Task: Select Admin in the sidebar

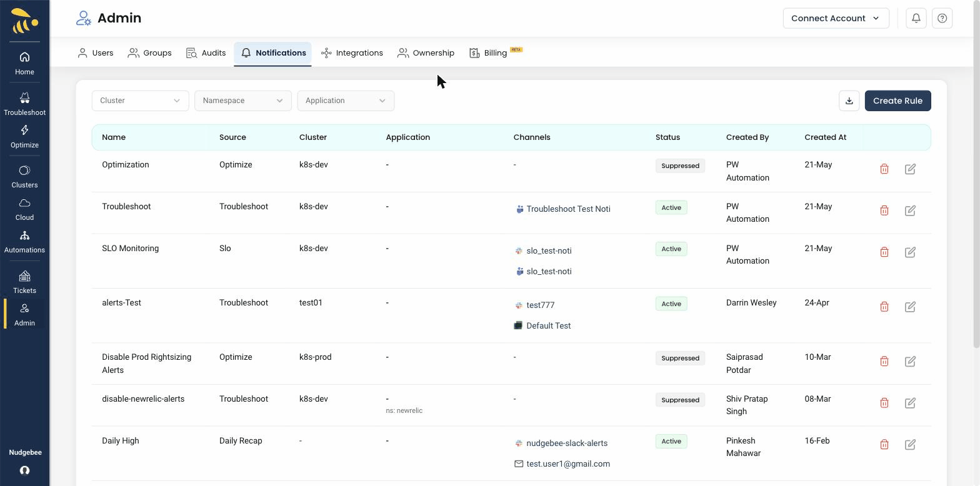Action: [24, 314]
